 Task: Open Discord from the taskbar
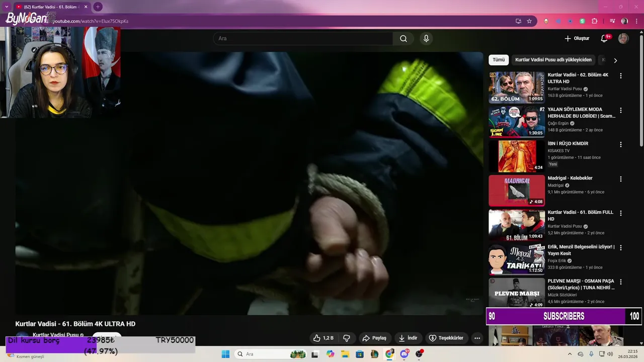pyautogui.click(x=405, y=354)
